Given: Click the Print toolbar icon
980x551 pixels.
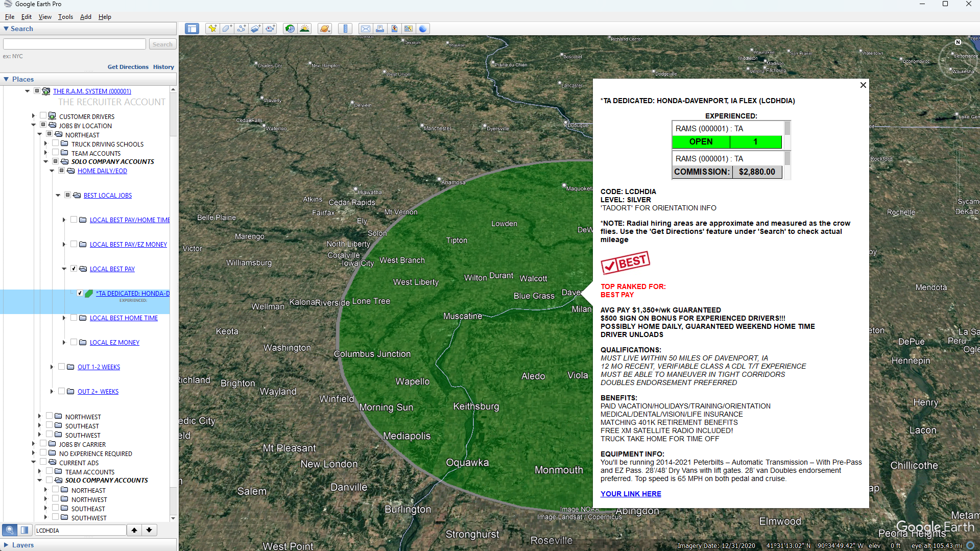Looking at the screenshot, I should [379, 29].
